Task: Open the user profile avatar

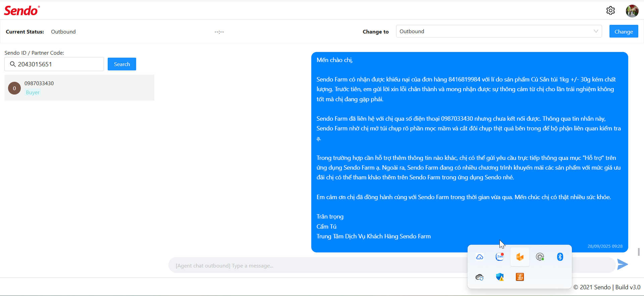Action: [632, 11]
